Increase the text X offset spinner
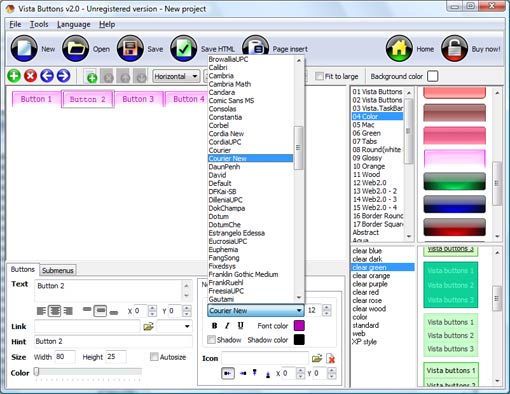Screen dimensions: 510x394 [152, 308]
